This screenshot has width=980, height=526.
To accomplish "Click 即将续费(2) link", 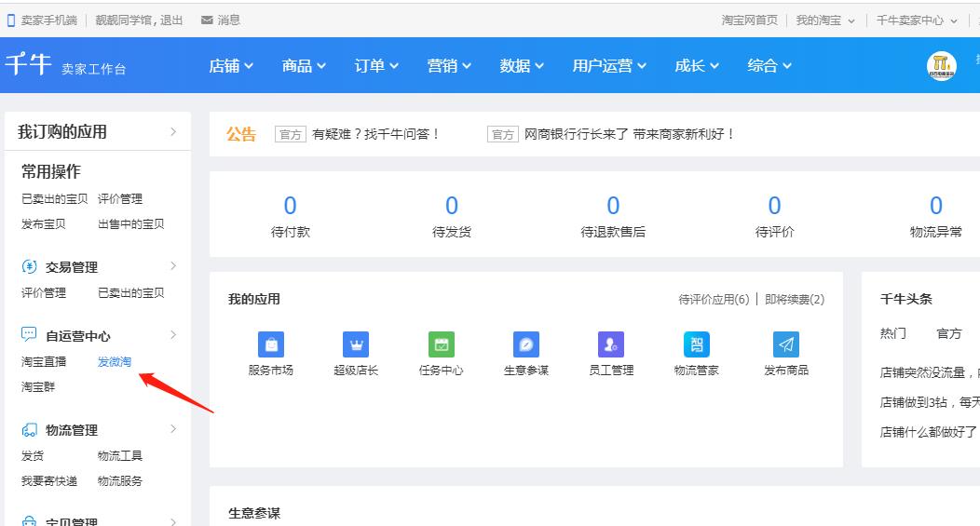I will click(x=795, y=300).
